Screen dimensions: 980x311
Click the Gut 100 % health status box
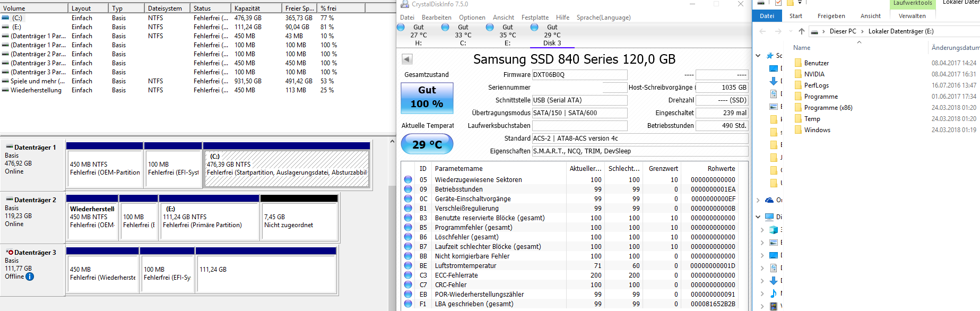point(427,98)
